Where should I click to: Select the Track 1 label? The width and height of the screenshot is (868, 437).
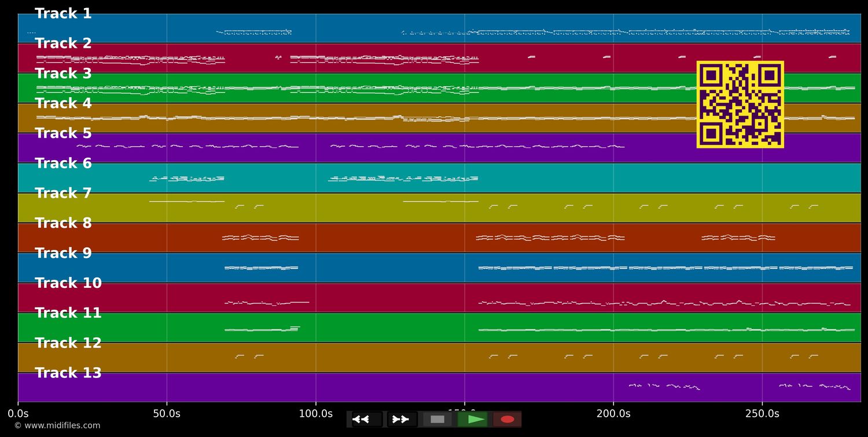tap(63, 14)
